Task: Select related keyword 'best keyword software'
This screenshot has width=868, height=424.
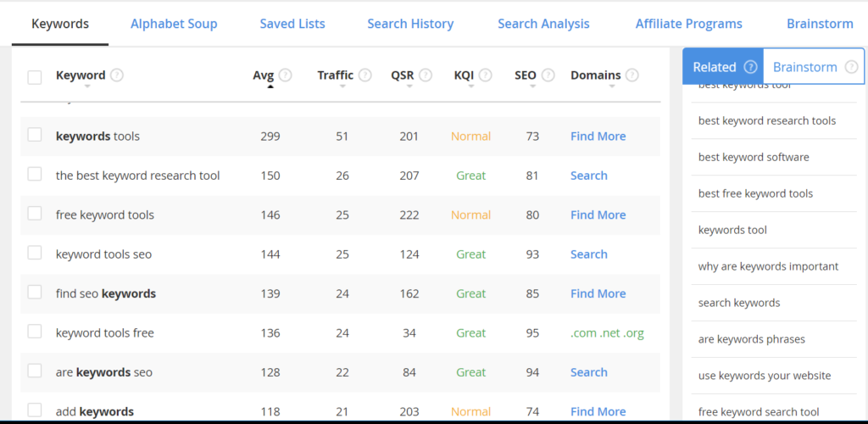Action: [x=754, y=157]
